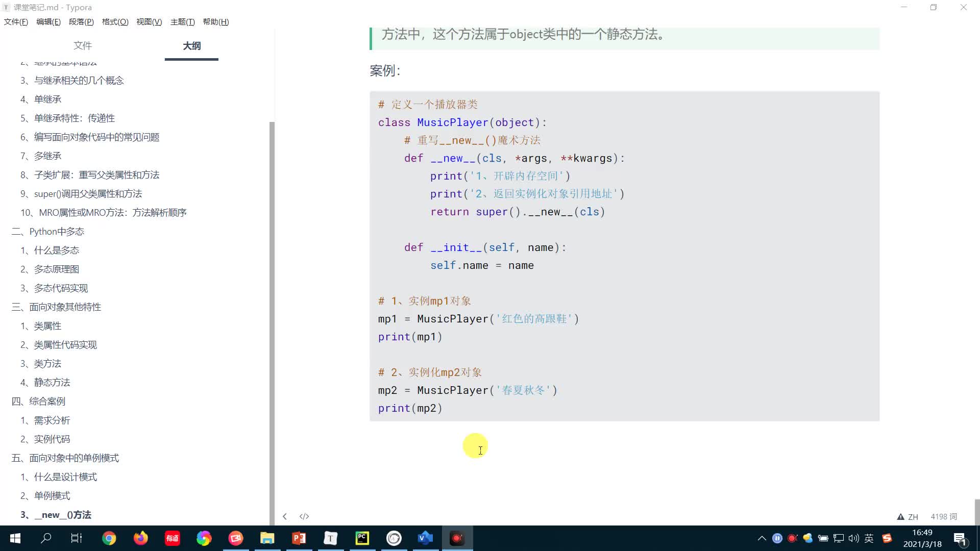Go to 10、MRO属性或MRO方法 outline item
Viewport: 980px width, 551px height.
tap(104, 213)
